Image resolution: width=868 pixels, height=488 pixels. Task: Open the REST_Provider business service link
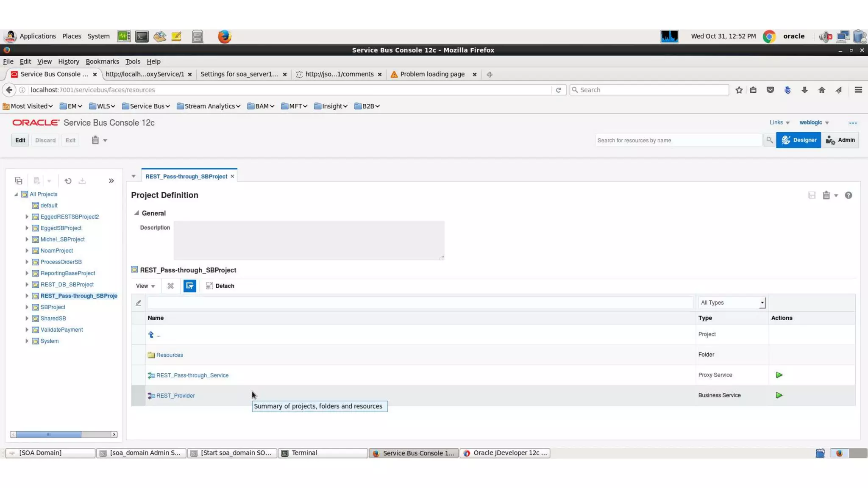point(175,396)
